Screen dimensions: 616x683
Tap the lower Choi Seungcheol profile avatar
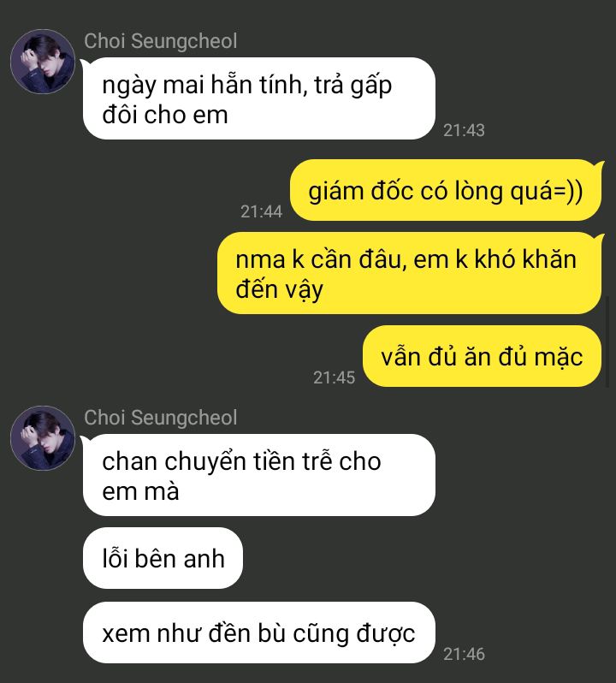coord(43,437)
